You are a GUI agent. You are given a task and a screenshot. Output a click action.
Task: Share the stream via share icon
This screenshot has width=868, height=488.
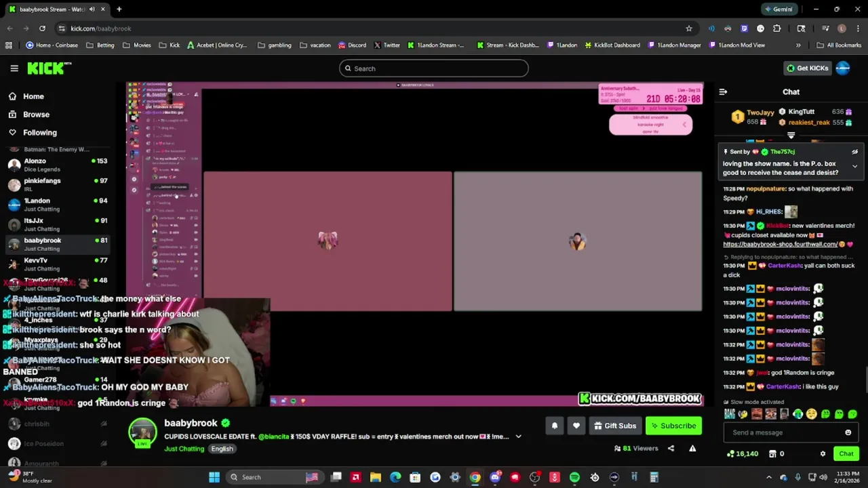671,448
